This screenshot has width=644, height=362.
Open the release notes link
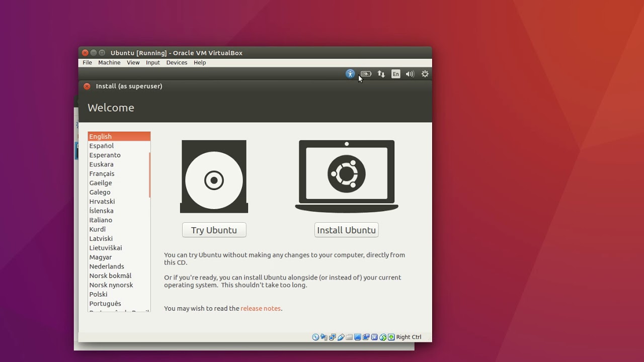[x=261, y=308]
